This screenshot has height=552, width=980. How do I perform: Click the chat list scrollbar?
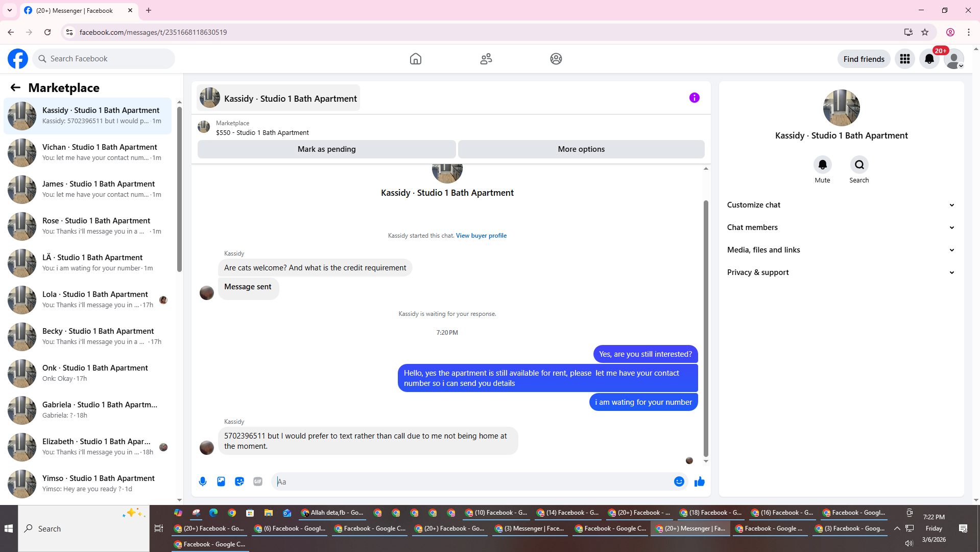[179, 189]
